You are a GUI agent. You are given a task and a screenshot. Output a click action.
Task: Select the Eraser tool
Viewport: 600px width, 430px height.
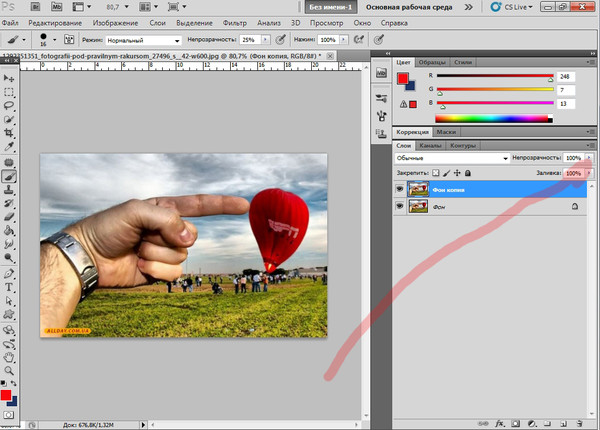point(9,217)
